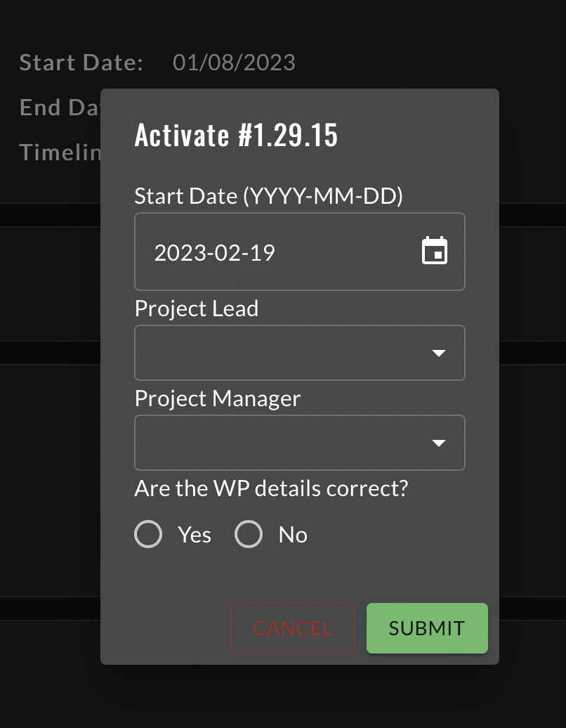Mark WP details as correct with Yes
This screenshot has height=728, width=566.
148,534
